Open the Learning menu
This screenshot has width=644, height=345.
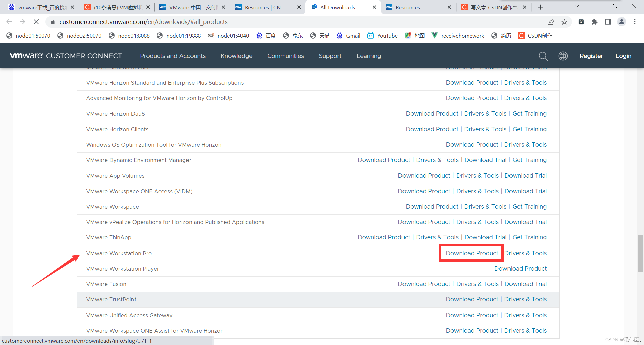369,56
